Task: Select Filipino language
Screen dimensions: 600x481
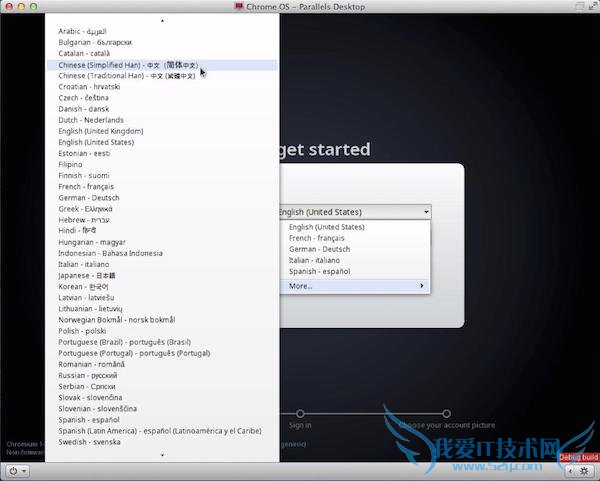Action: (161, 165)
